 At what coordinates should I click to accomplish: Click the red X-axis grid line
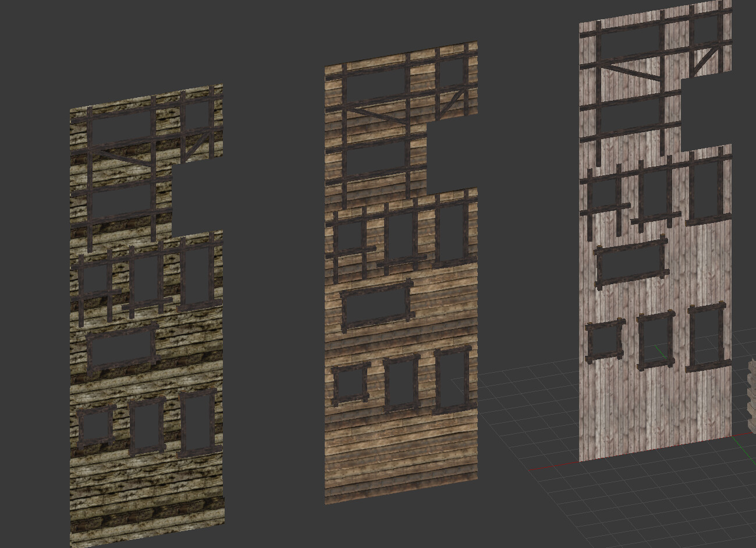553,468
